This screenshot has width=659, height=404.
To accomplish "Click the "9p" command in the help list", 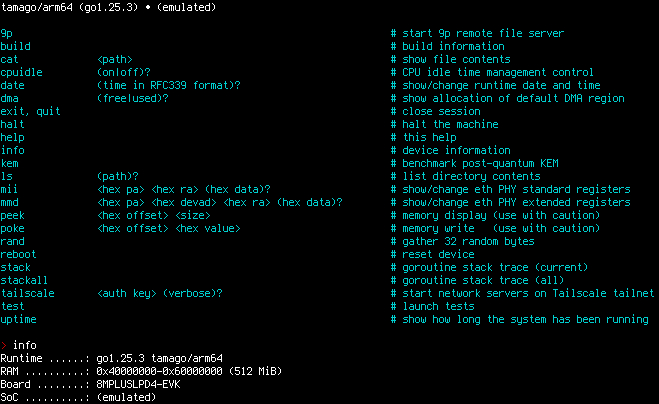I will (x=7, y=33).
